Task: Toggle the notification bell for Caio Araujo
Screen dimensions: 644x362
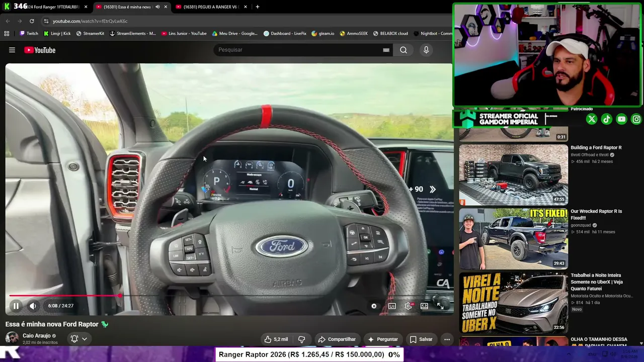Action: click(x=74, y=339)
